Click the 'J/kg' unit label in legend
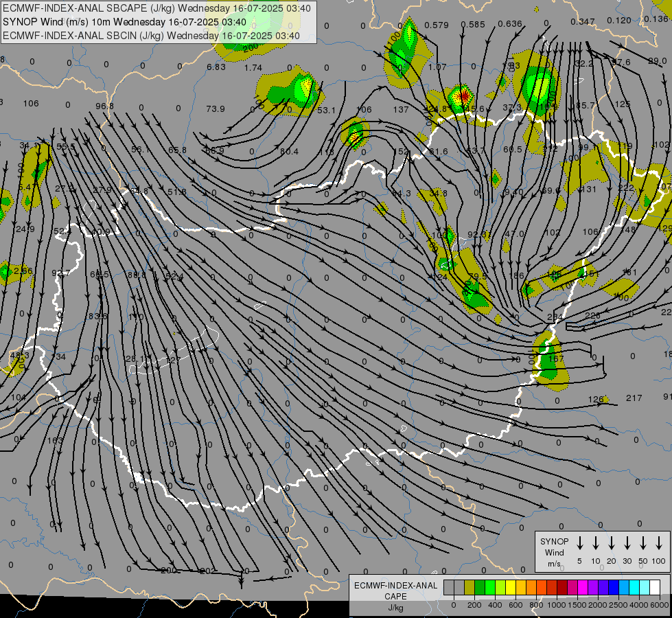This screenshot has height=618, width=672. pyautogui.click(x=395, y=608)
